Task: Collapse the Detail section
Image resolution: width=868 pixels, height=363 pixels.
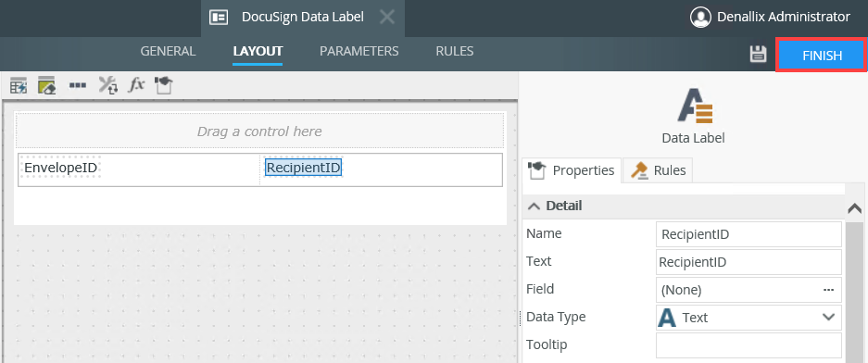Action: (x=534, y=206)
